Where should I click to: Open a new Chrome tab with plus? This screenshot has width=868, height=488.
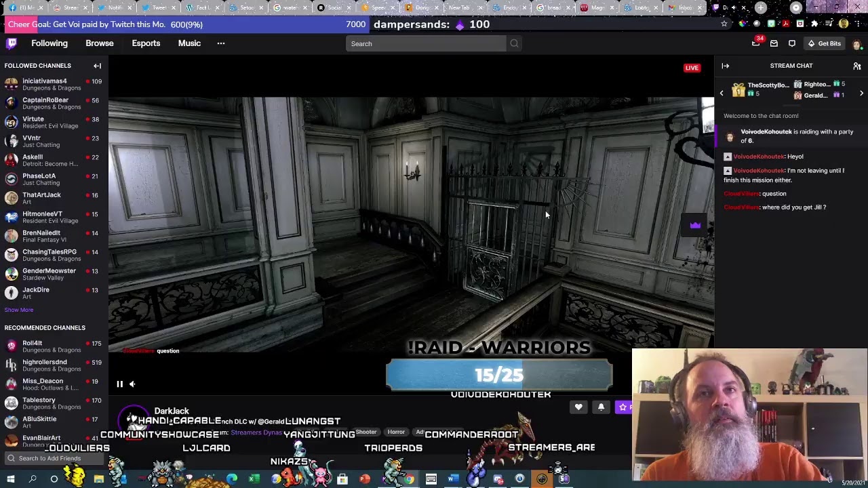tap(761, 7)
